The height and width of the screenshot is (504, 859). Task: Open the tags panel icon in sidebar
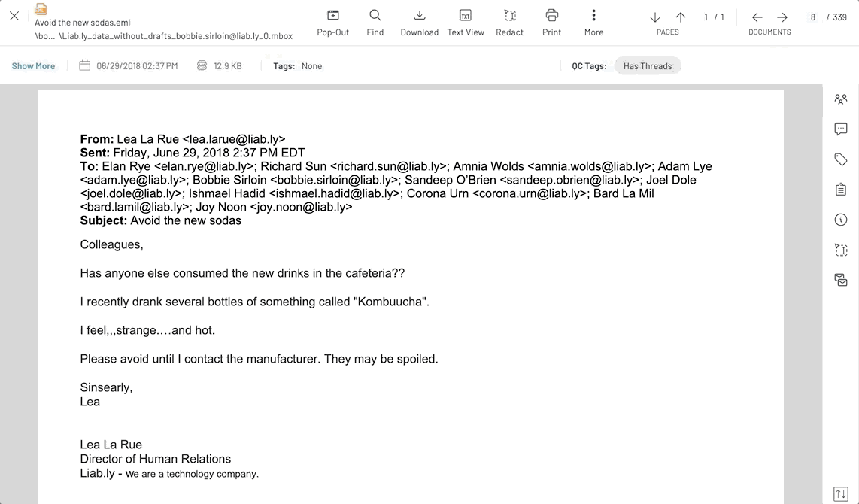pyautogui.click(x=841, y=159)
